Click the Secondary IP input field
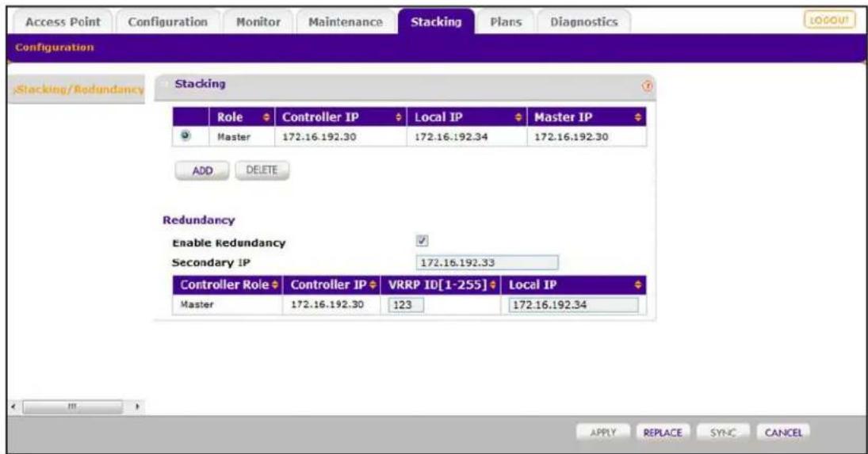Image resolution: width=868 pixels, height=454 pixels. pos(488,263)
